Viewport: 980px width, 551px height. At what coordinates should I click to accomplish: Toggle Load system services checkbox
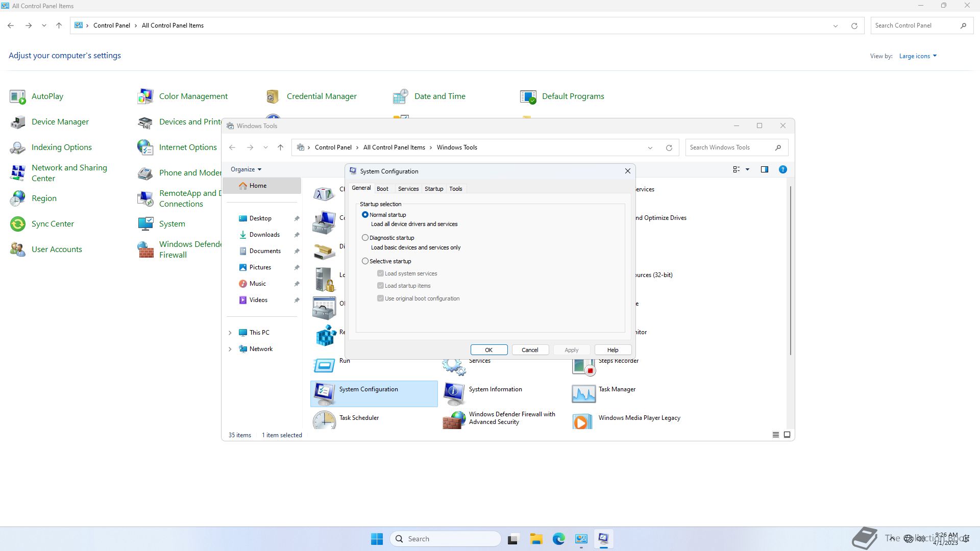point(380,273)
